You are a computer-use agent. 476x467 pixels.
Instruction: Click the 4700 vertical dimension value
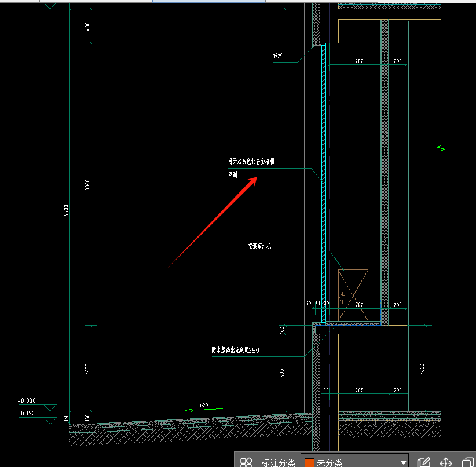66,210
